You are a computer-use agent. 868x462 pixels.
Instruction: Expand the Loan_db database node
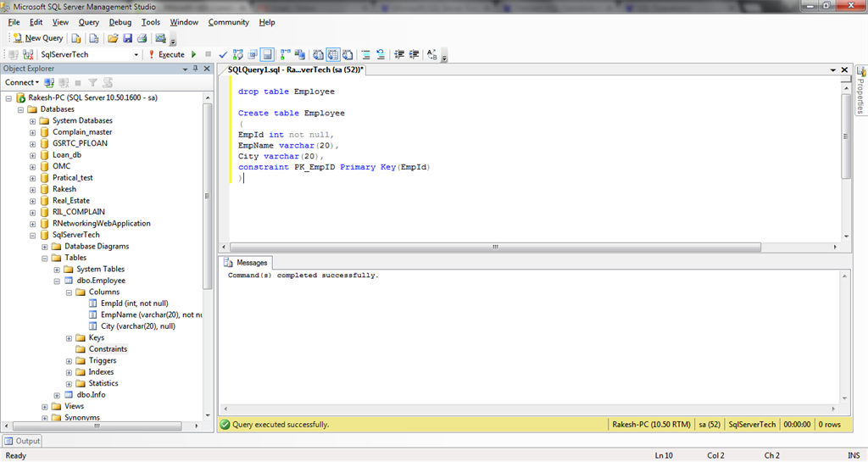[x=33, y=155]
